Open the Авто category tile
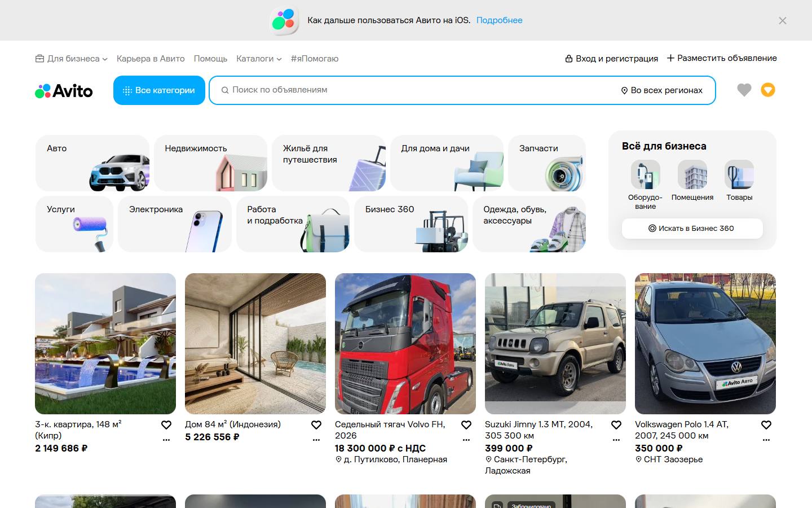The width and height of the screenshot is (812, 508). (x=92, y=163)
